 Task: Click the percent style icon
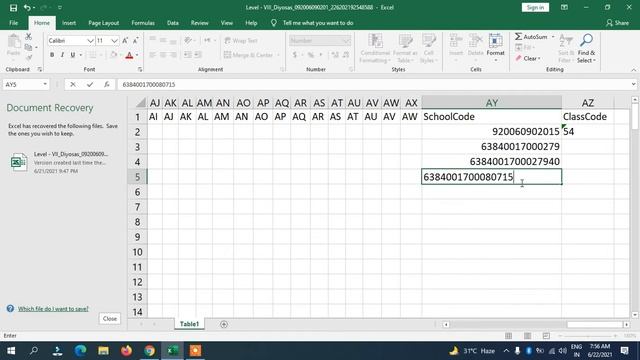point(311,55)
